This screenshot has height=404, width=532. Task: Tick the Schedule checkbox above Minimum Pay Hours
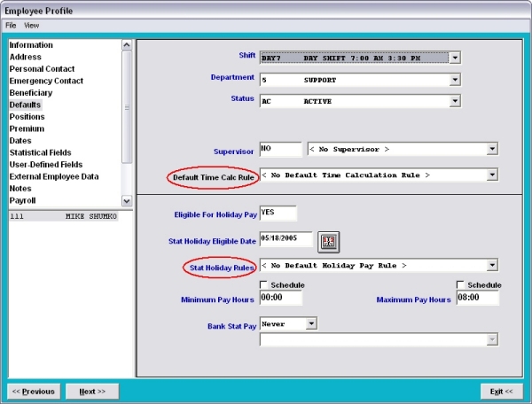[263, 284]
